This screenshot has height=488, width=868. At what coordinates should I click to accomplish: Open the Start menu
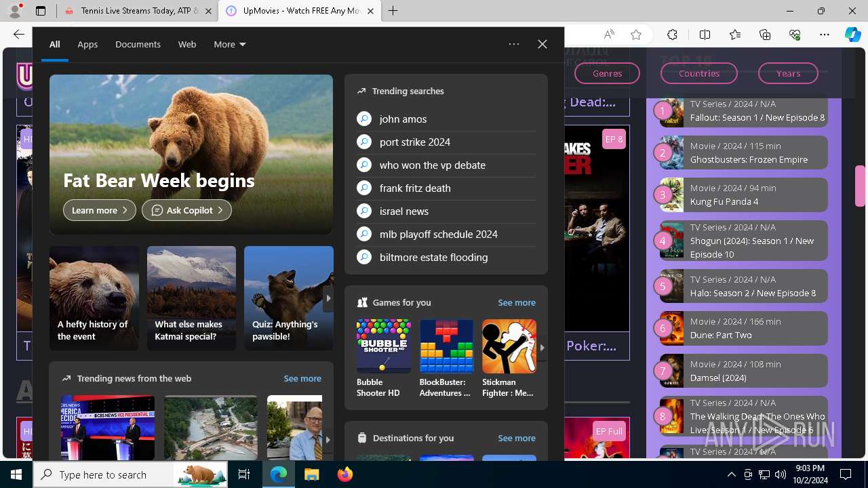click(16, 474)
